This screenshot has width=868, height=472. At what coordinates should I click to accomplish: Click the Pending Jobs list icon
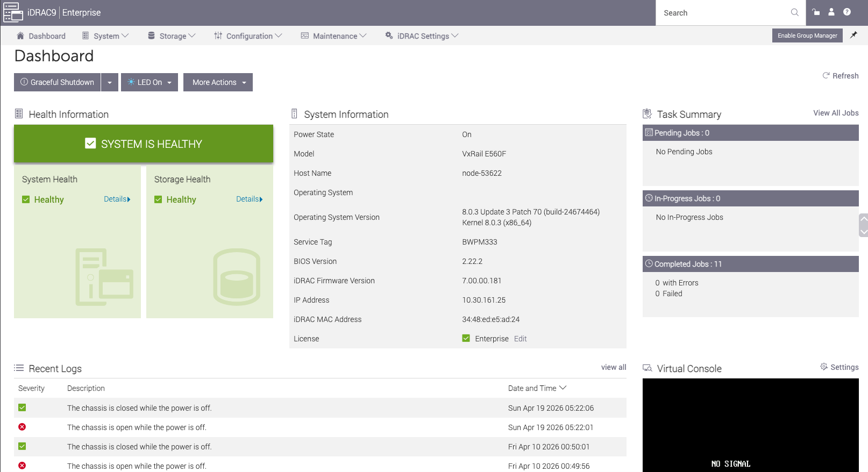pyautogui.click(x=649, y=133)
